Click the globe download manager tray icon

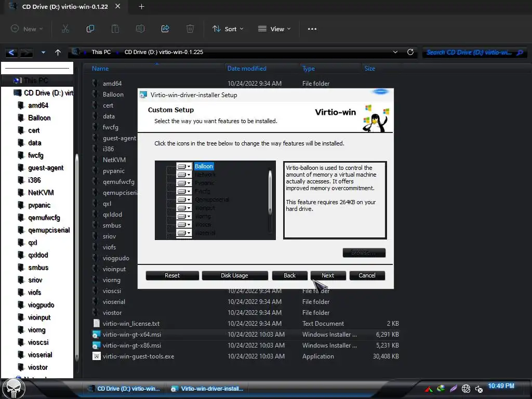441,389
